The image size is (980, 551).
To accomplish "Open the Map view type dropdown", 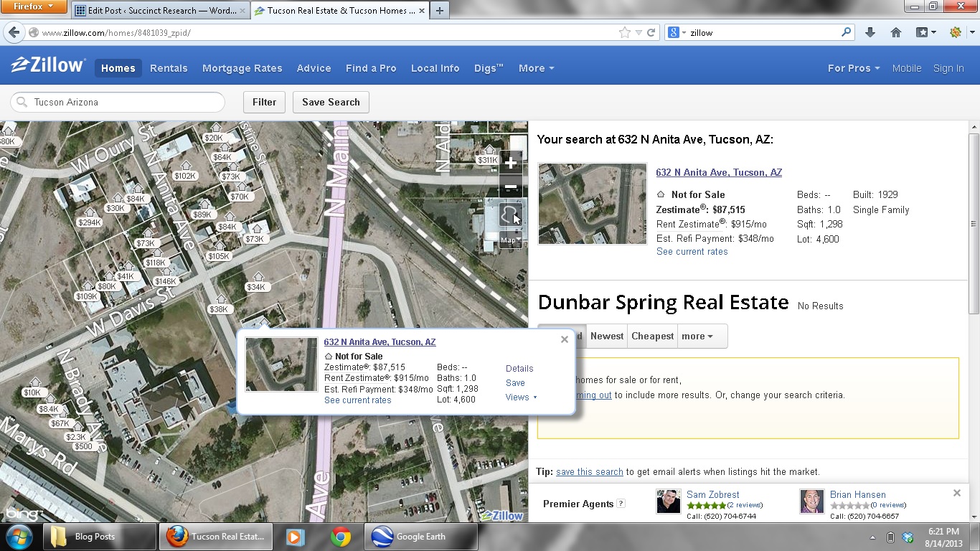I will click(511, 240).
